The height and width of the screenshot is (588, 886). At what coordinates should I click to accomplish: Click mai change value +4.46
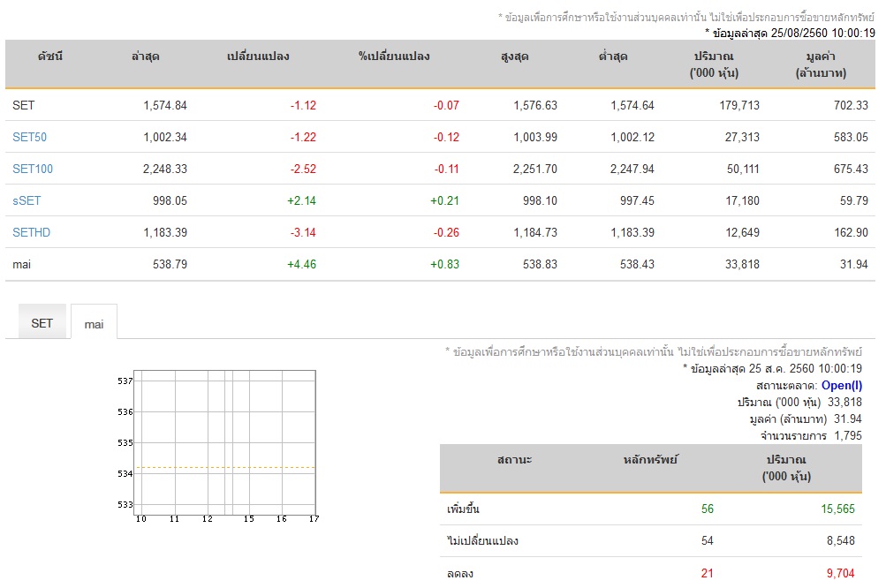[302, 264]
